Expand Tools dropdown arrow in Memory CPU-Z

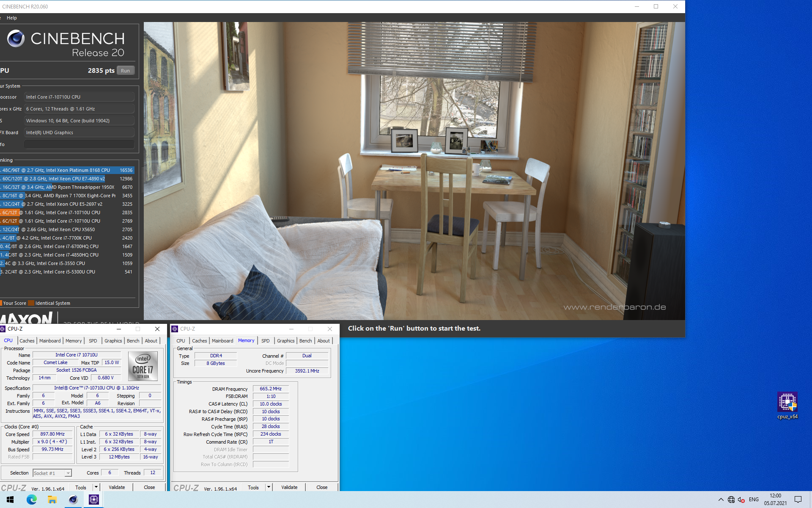coord(269,487)
